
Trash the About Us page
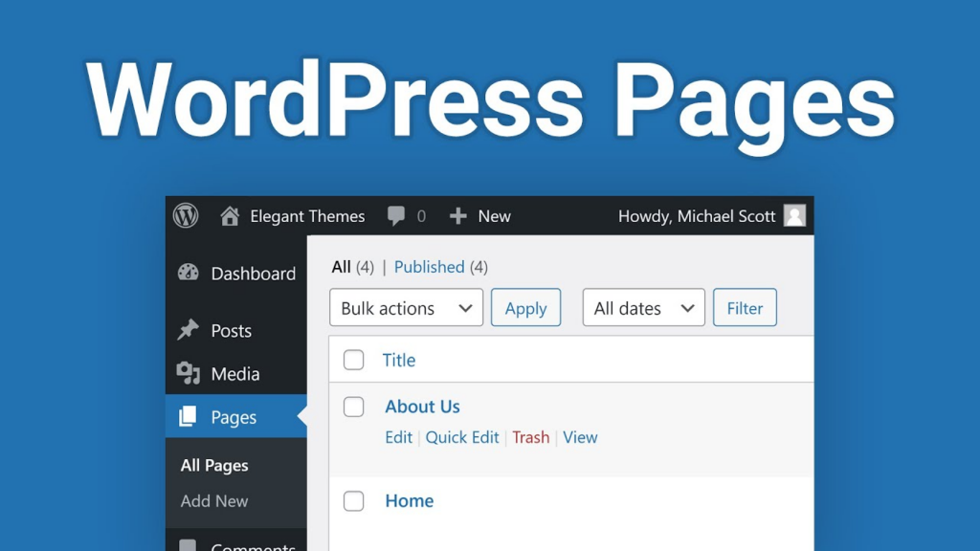pos(530,437)
